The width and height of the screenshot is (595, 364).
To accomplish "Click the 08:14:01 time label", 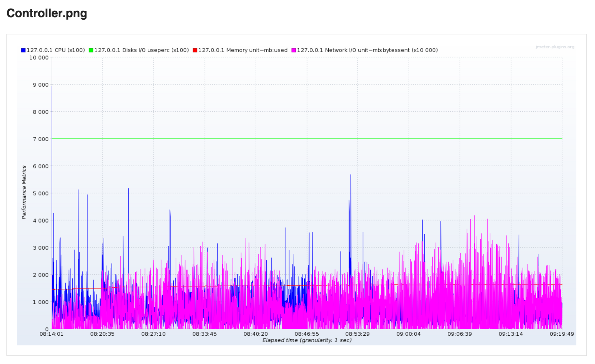I will 51,334.
